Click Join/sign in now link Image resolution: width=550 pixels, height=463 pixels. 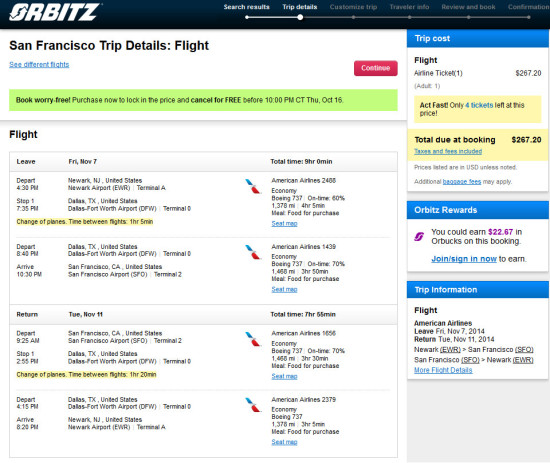tap(464, 259)
